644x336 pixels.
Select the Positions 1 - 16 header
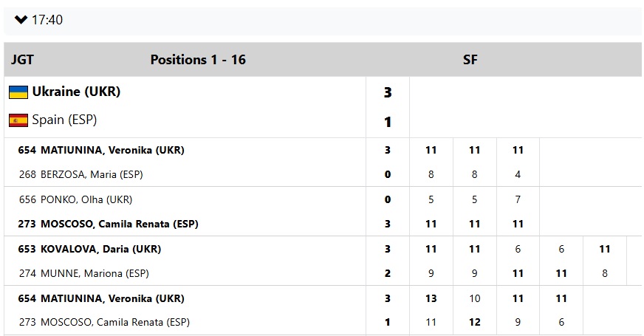coord(198,60)
